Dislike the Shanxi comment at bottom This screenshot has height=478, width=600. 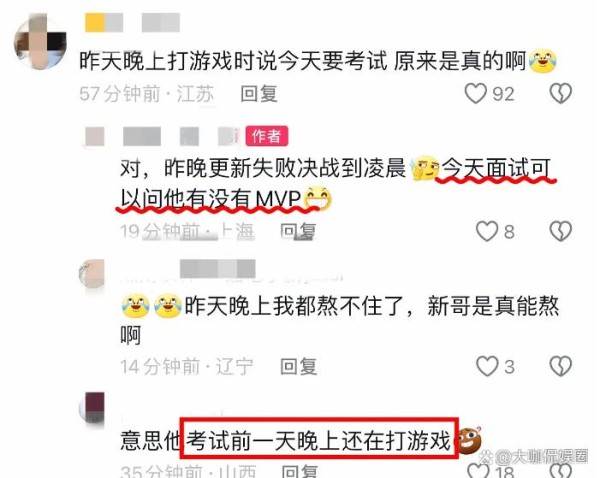[561, 471]
